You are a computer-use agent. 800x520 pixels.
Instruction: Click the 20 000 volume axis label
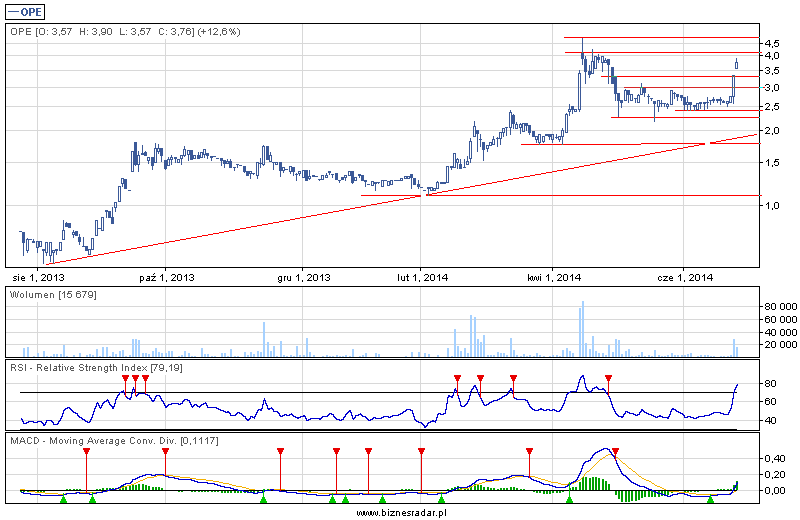coord(781,345)
